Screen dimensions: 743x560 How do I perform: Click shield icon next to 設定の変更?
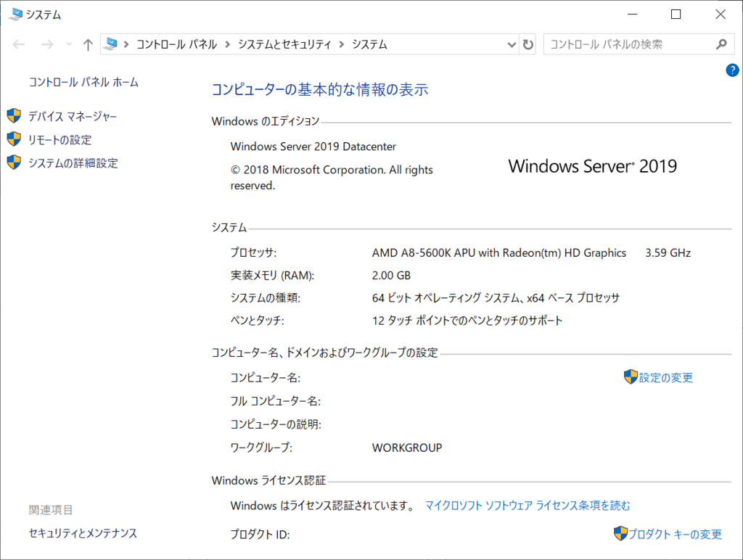coord(631,377)
